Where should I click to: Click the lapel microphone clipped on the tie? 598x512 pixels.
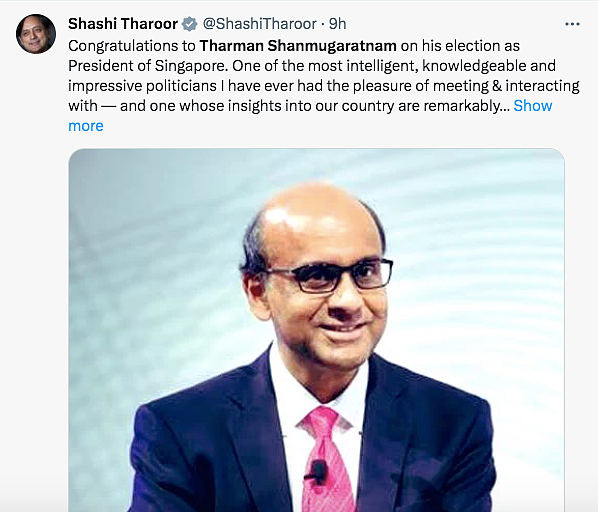coord(317,472)
